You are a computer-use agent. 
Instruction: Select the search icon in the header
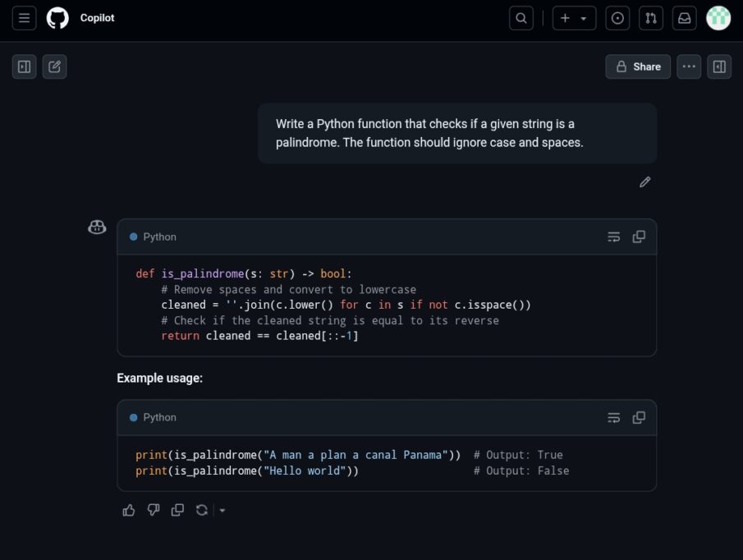(x=521, y=17)
